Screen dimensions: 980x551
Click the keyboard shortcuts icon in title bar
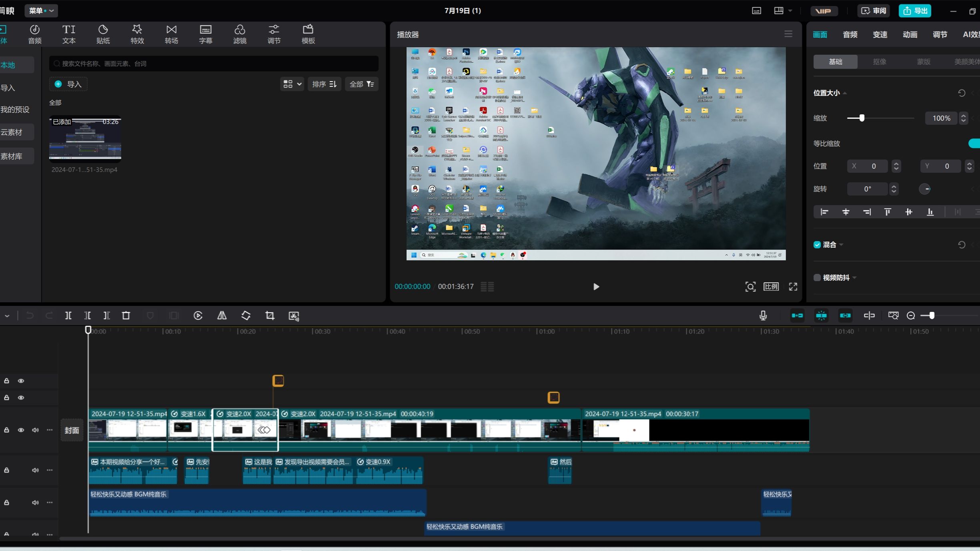point(756,11)
